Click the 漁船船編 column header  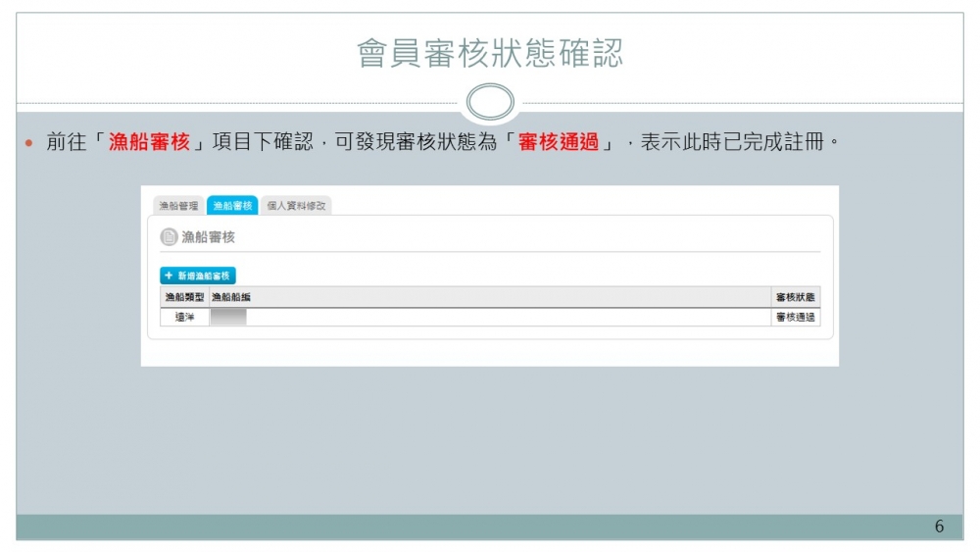[232, 297]
